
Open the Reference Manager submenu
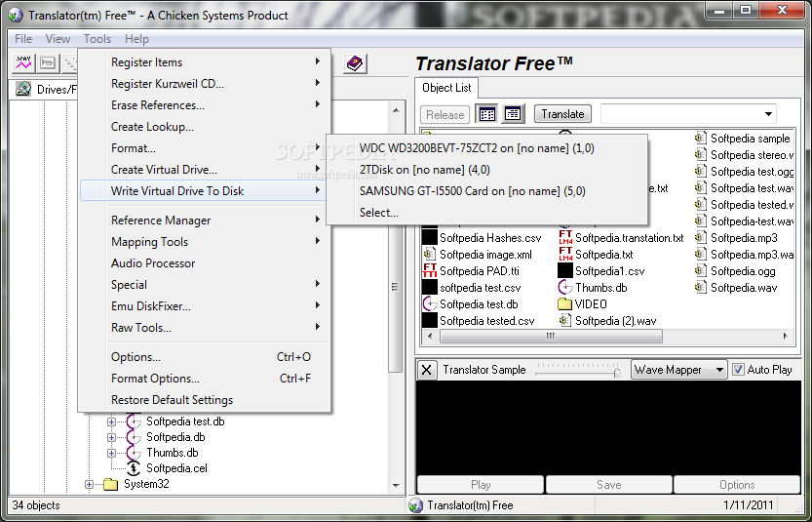205,221
